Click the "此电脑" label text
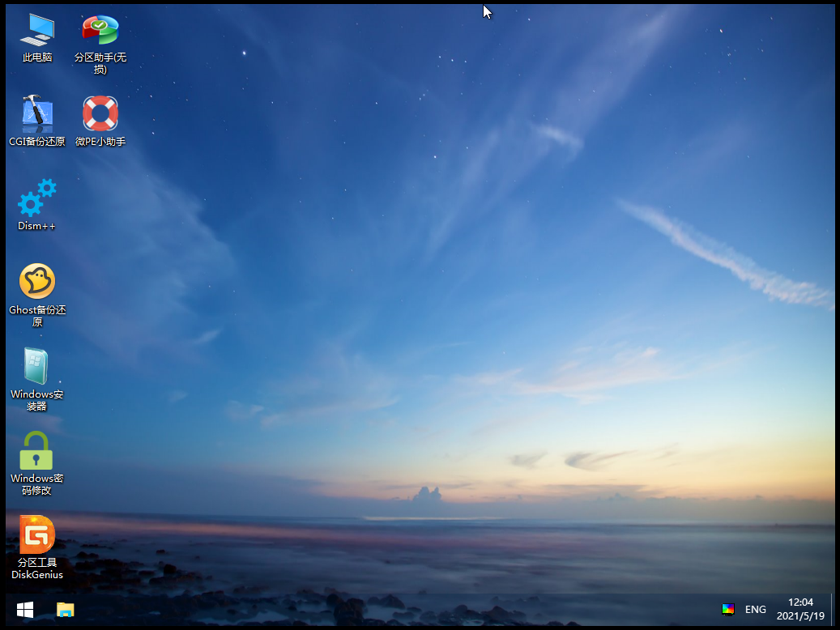This screenshot has width=840, height=630. coord(37,57)
